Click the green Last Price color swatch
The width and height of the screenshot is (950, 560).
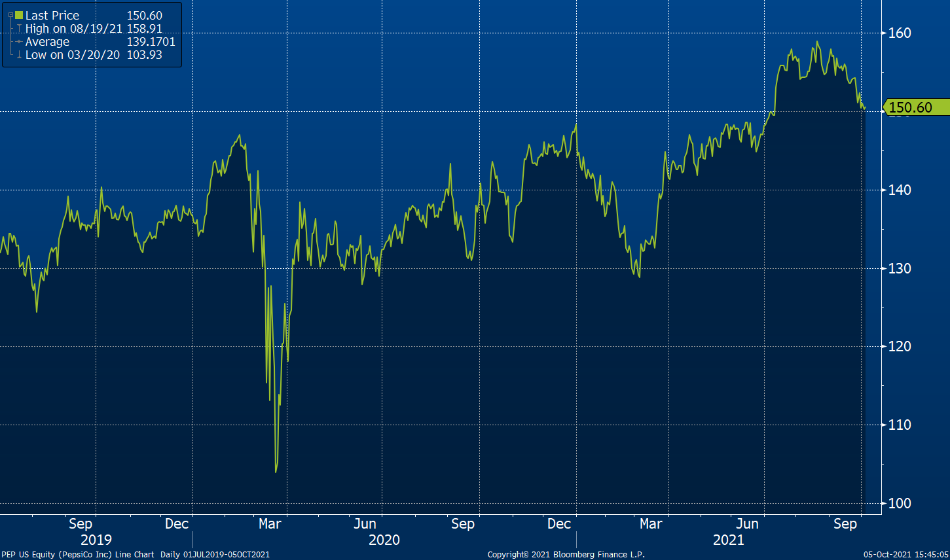(x=19, y=15)
